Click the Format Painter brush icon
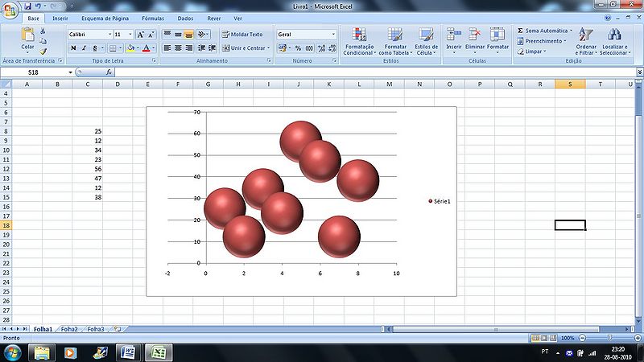The image size is (644, 362). click(43, 51)
